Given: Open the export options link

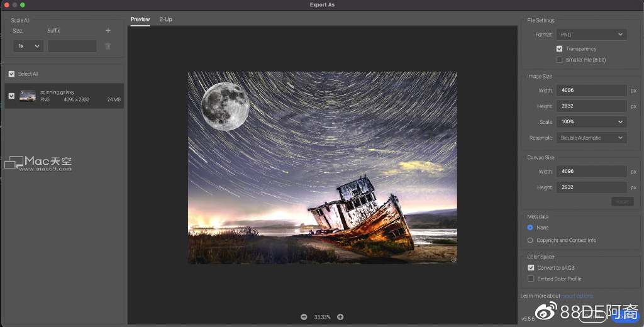Looking at the screenshot, I should pyautogui.click(x=577, y=296).
